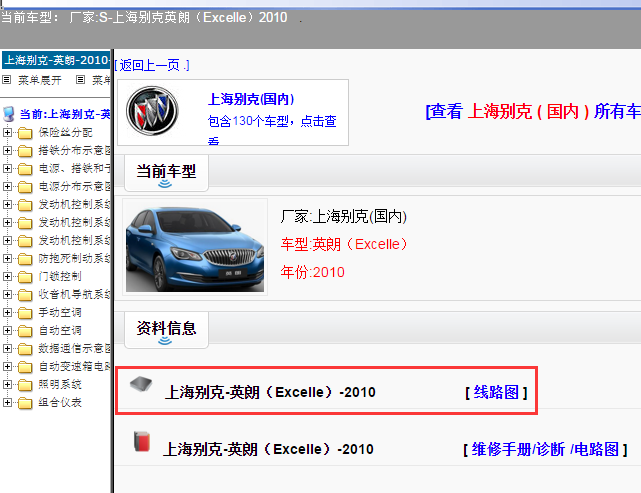Select 防抱死制动系统 tree label
This screenshot has width=641, height=493.
tap(74, 258)
